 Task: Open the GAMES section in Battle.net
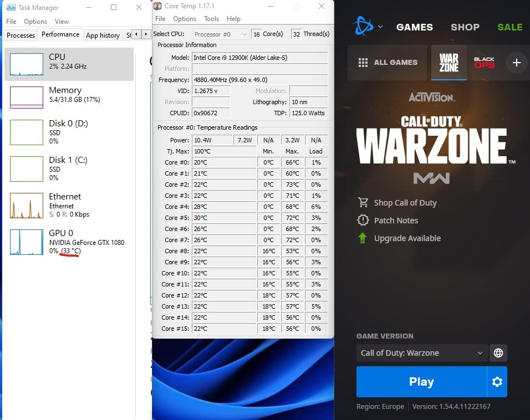pyautogui.click(x=414, y=27)
